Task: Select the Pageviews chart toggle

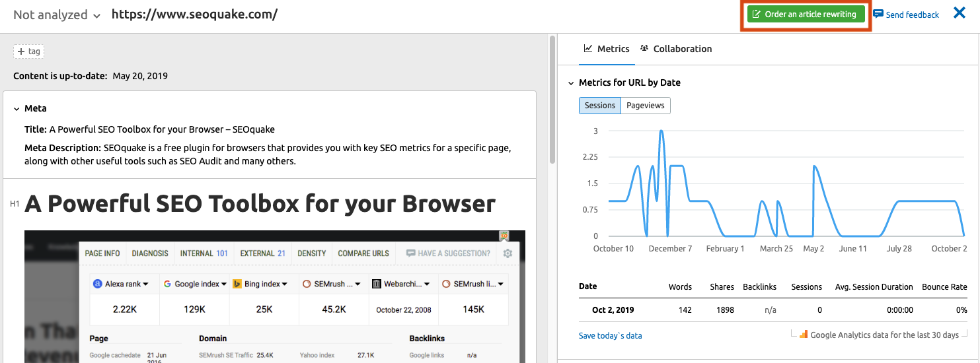Action: point(646,106)
